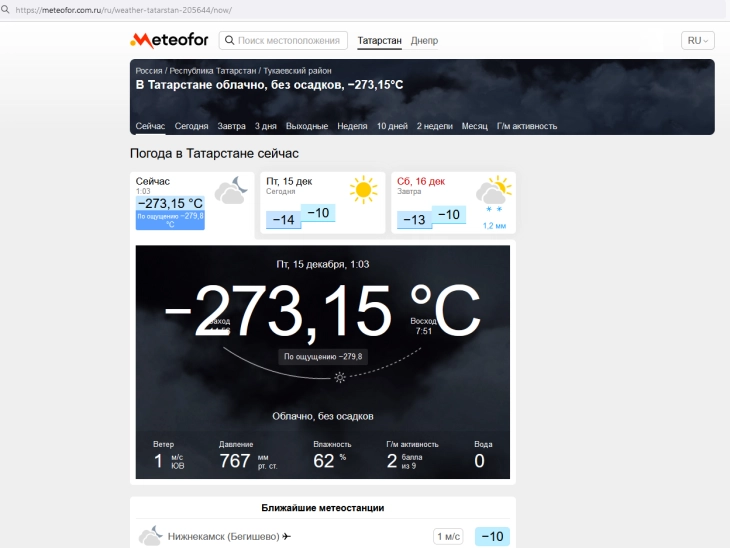Click the weather icon beside Нижнекамск station
The width and height of the screenshot is (730, 548).
(150, 536)
